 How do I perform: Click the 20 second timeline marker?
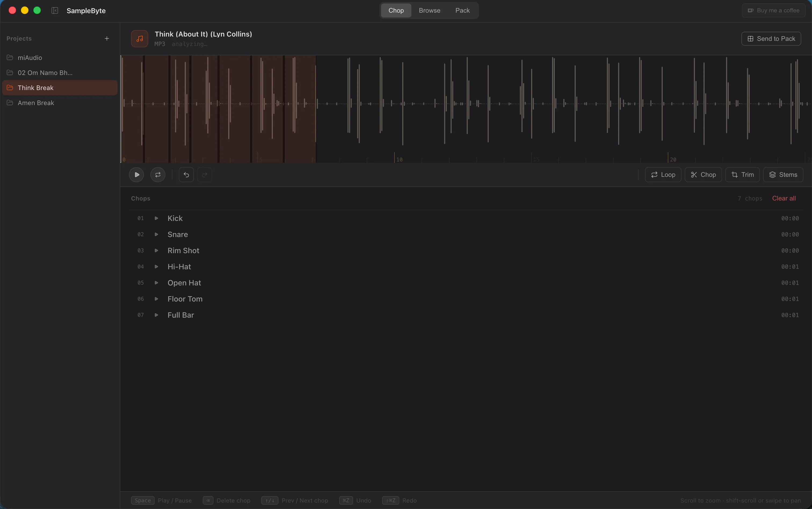pyautogui.click(x=673, y=160)
